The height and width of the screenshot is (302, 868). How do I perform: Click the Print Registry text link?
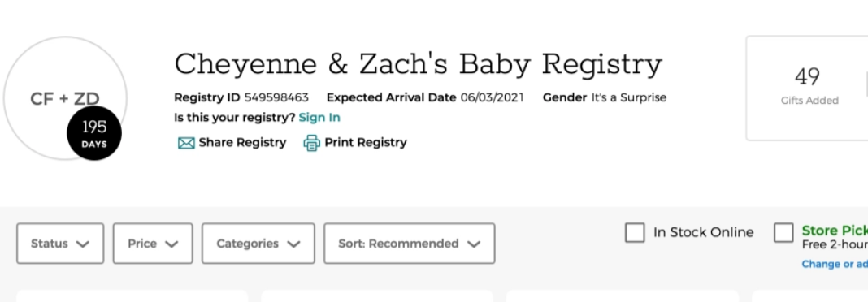click(366, 143)
